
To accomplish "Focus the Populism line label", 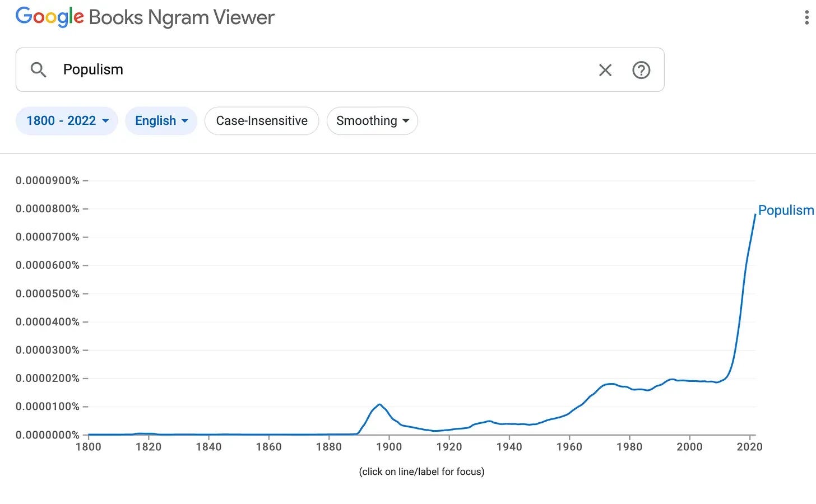I will click(x=786, y=211).
